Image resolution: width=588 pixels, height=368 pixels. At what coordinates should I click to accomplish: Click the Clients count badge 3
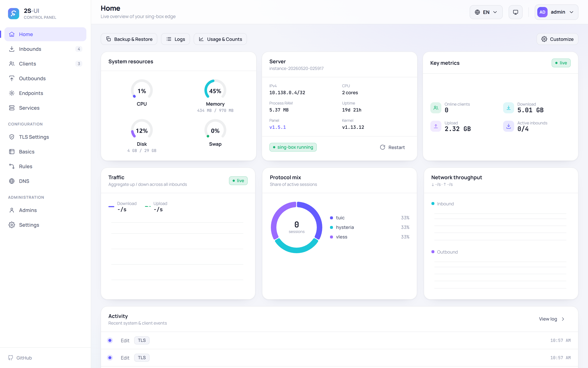79,64
